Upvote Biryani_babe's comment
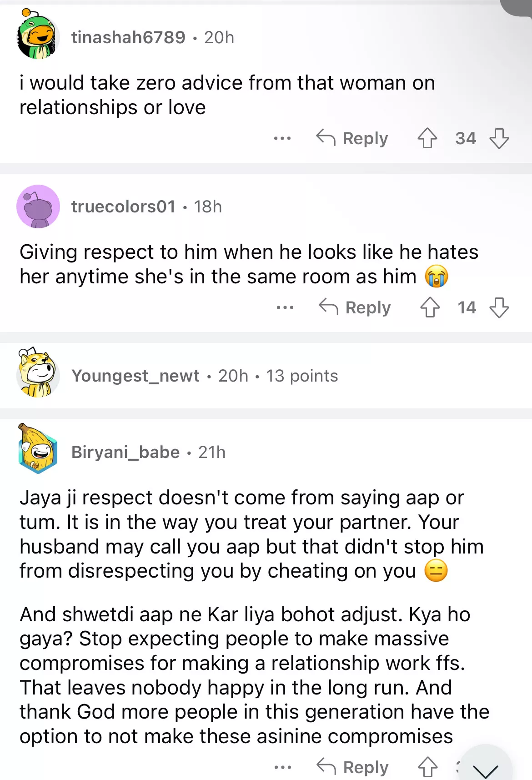The width and height of the screenshot is (532, 780). click(427, 767)
